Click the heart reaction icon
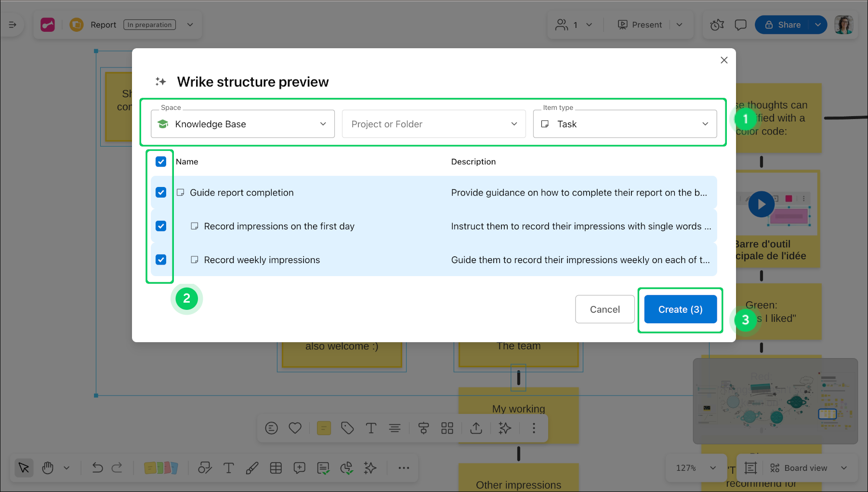 [x=295, y=428]
